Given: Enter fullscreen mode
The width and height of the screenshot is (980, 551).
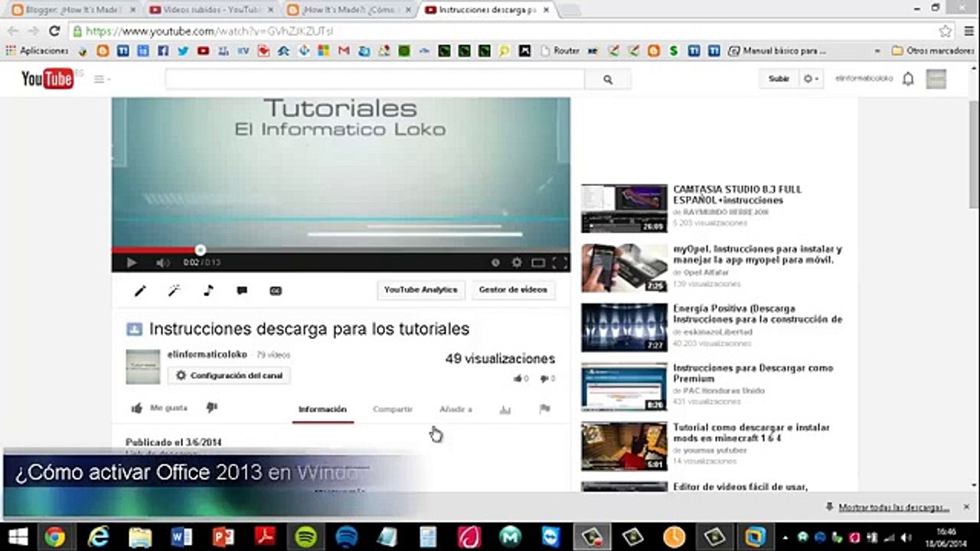Looking at the screenshot, I should coord(560,262).
